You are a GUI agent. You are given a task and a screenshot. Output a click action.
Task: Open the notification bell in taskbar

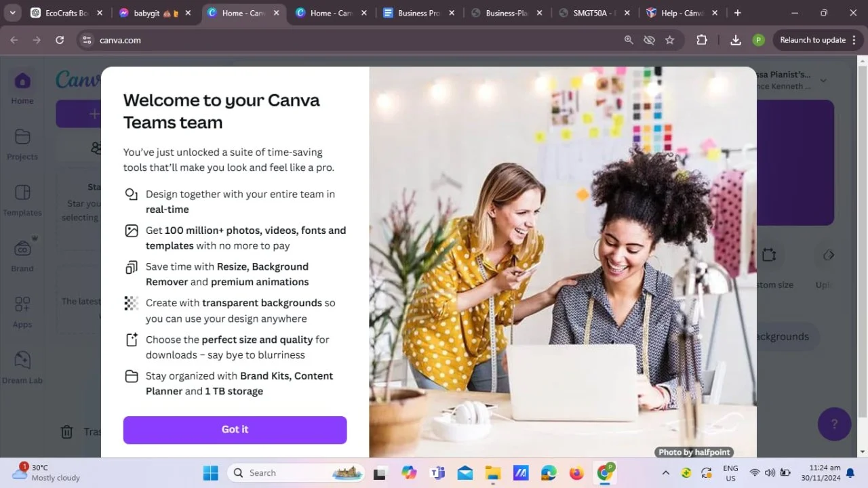point(850,473)
